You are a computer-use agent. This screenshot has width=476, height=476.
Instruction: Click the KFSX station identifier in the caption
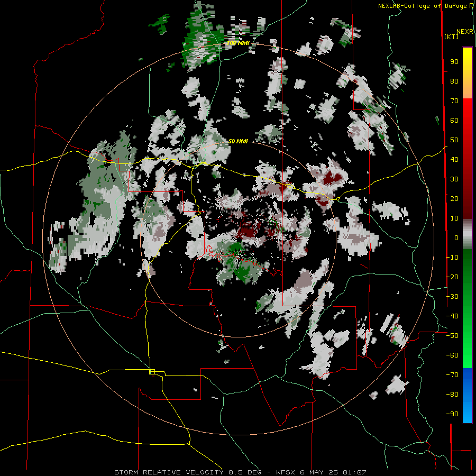[286, 472]
